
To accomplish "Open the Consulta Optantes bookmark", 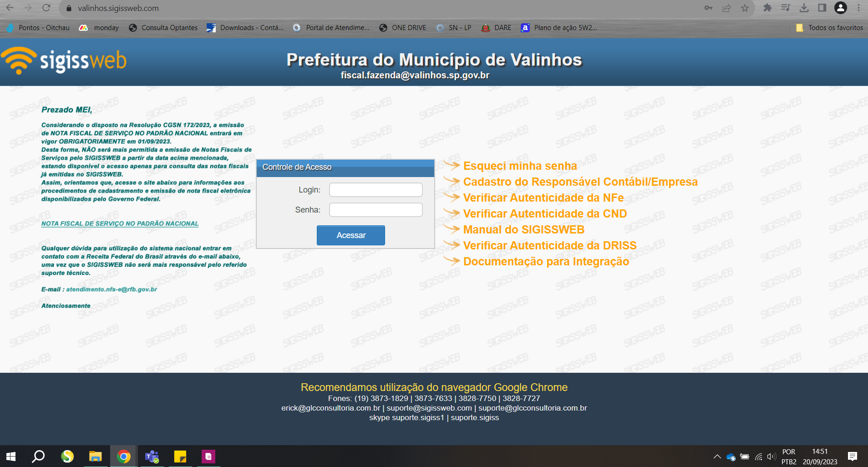I will tap(163, 28).
